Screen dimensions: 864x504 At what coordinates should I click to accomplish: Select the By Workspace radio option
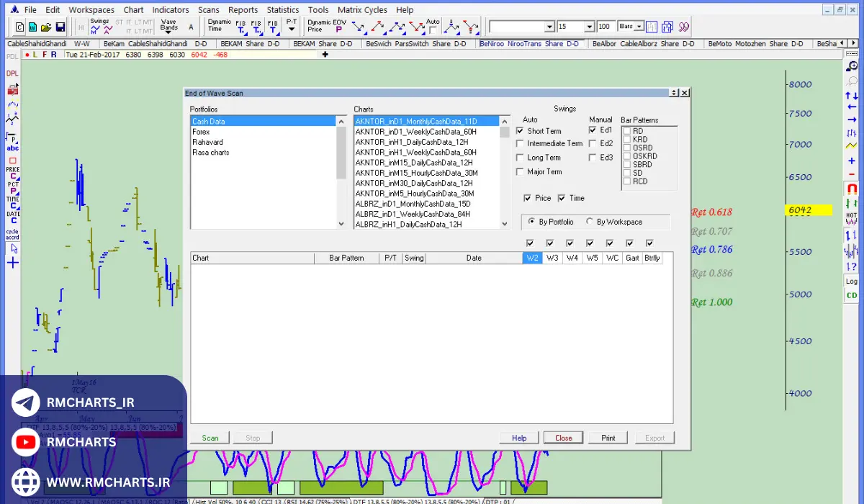pos(590,222)
